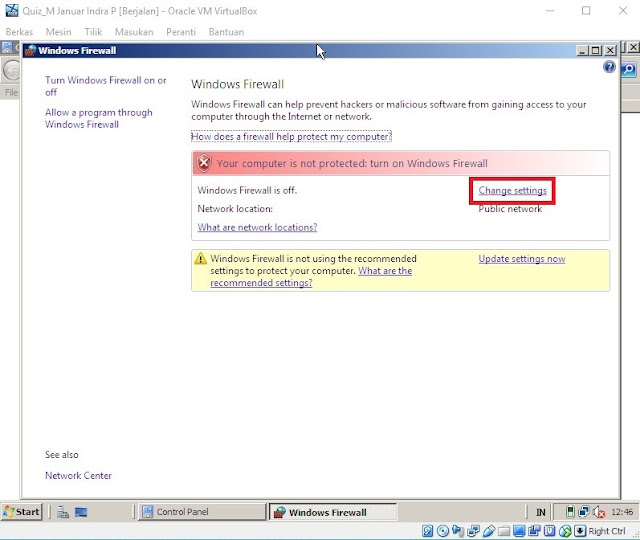
Task: Click Turn Windows Firewall on or off
Action: pos(105,86)
